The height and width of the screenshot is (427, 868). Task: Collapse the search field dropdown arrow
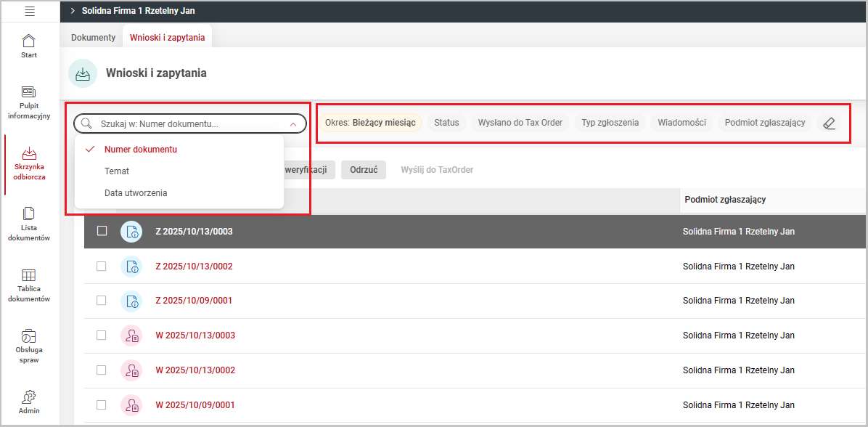293,124
